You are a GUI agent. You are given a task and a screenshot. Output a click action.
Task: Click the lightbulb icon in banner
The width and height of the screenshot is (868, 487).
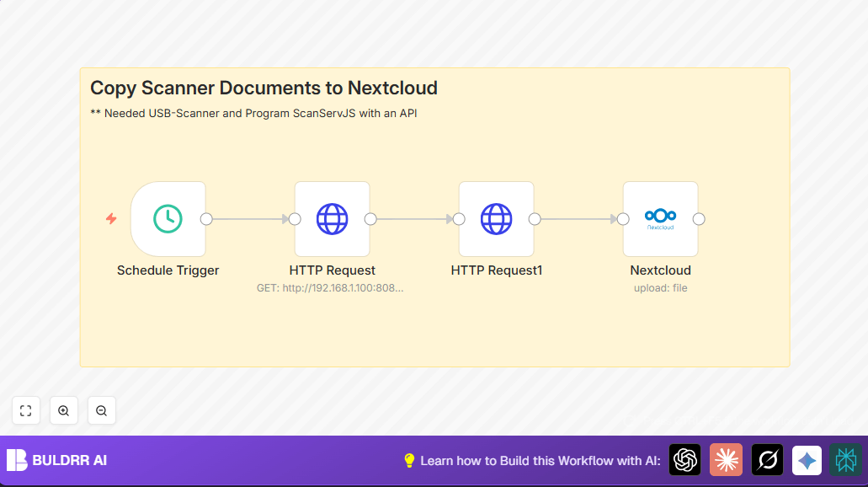click(x=409, y=460)
